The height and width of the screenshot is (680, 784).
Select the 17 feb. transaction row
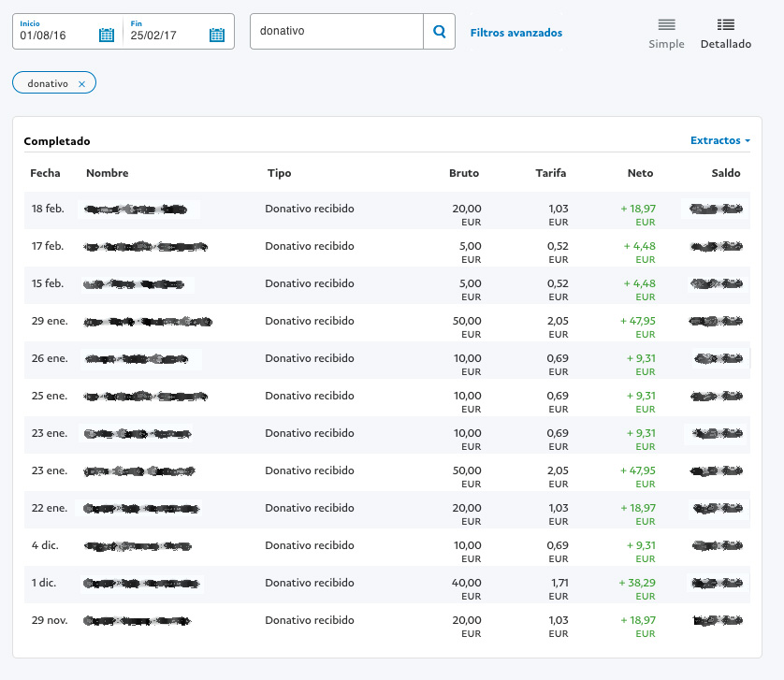point(310,246)
